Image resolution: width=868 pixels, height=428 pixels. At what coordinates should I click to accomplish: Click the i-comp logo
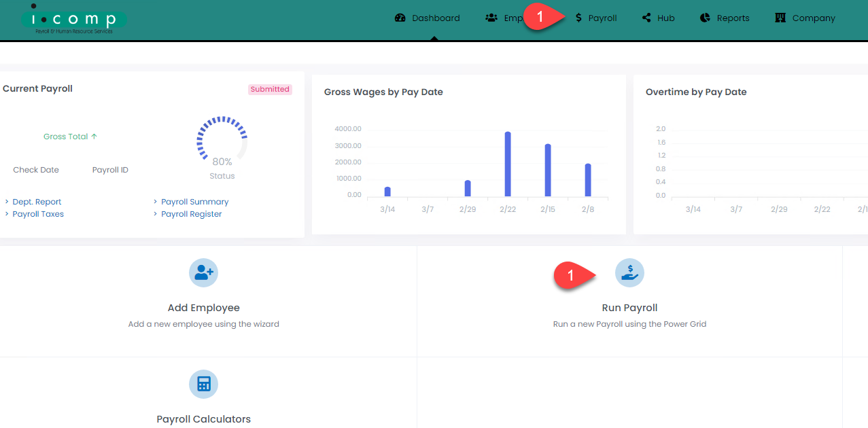click(74, 20)
